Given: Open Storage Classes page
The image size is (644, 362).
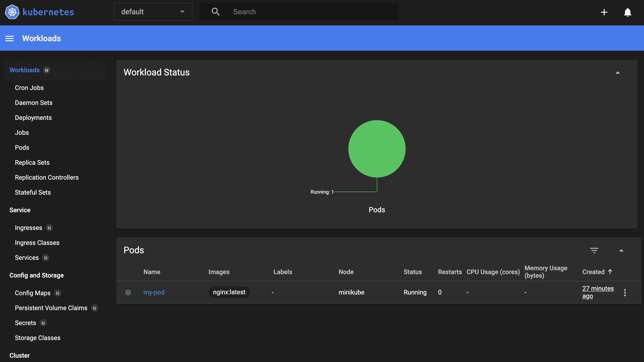Looking at the screenshot, I should [38, 338].
